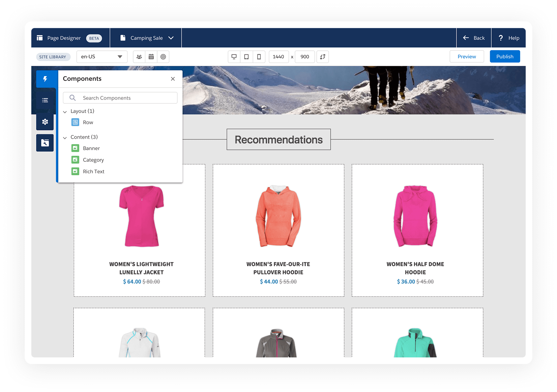Switch to tablet viewport preview
The image size is (557, 392).
pos(247,57)
